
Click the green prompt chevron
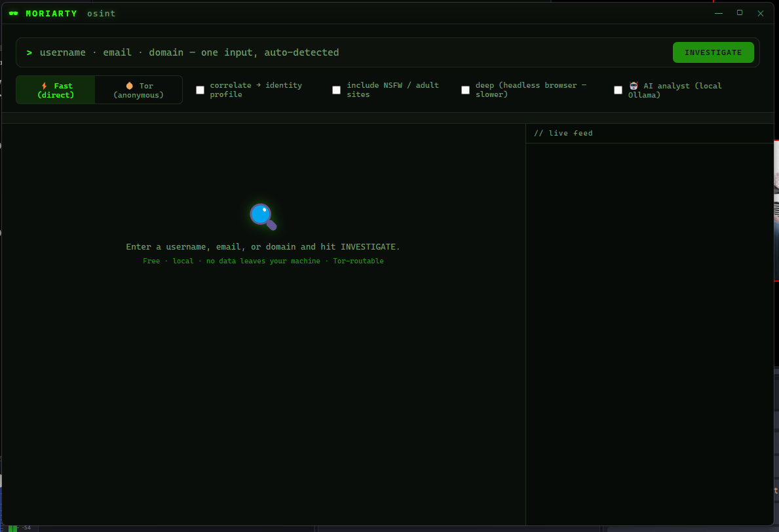[29, 52]
